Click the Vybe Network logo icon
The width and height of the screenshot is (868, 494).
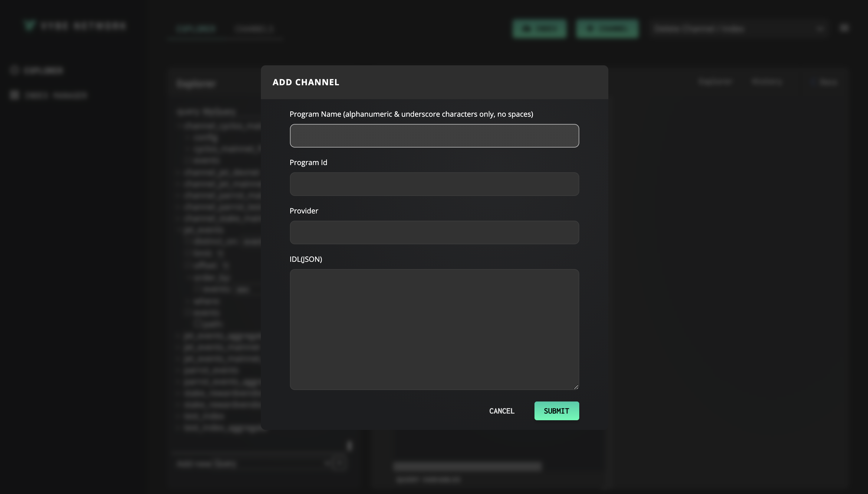coord(29,25)
